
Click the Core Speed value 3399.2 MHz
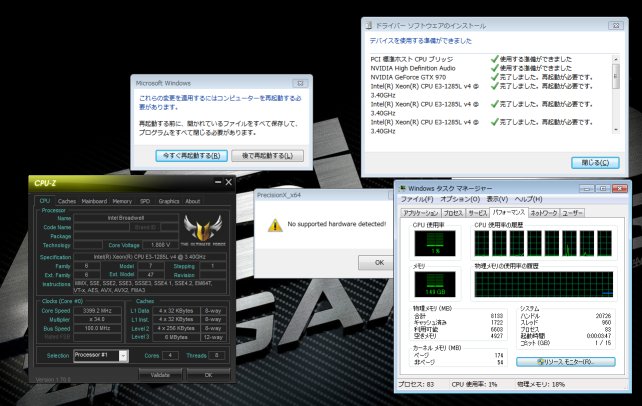click(x=97, y=311)
